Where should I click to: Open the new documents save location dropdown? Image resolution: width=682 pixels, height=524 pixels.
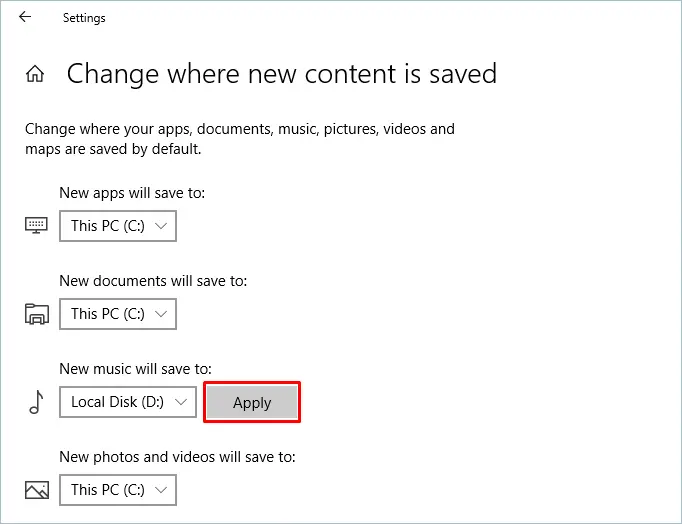click(x=118, y=314)
